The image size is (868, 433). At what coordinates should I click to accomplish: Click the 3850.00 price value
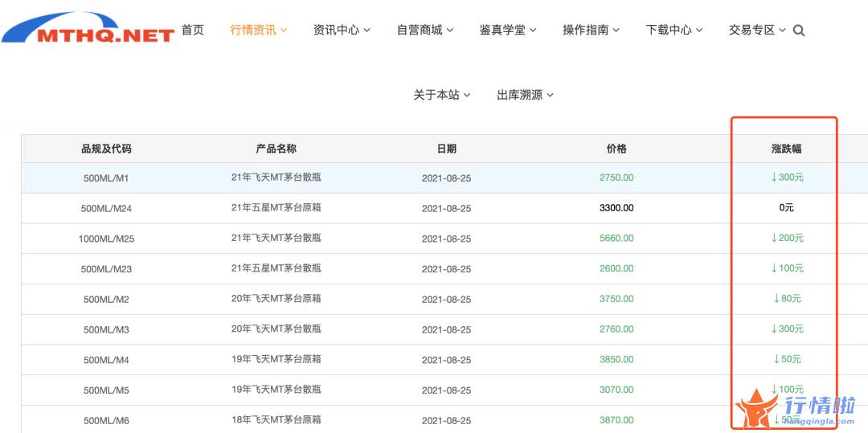click(616, 360)
